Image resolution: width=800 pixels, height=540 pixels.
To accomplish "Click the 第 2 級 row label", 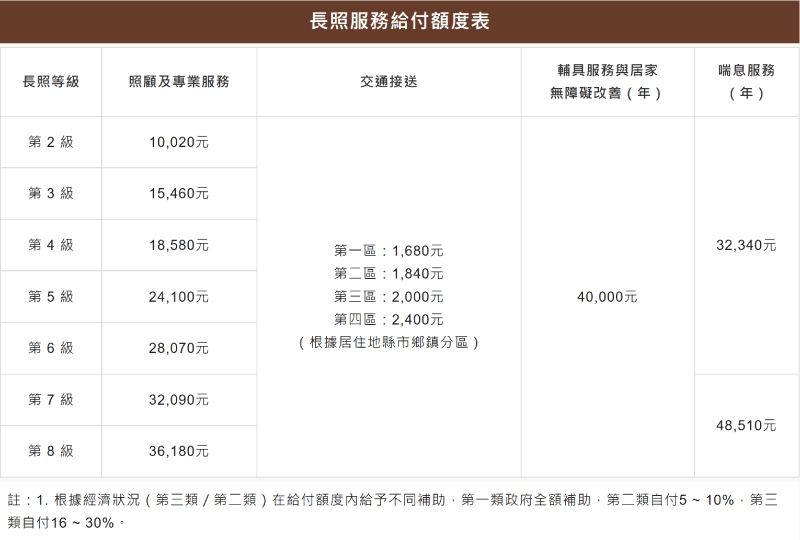I will [50, 142].
